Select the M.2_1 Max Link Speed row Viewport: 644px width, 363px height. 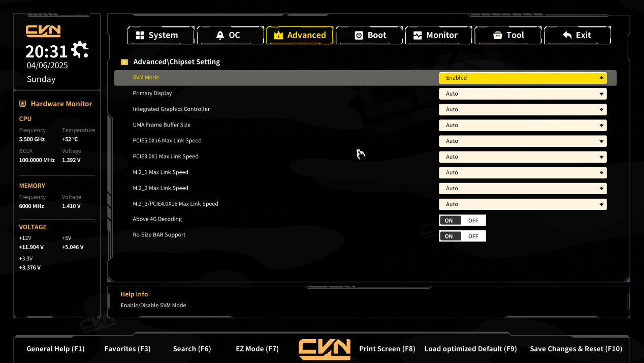(x=160, y=172)
